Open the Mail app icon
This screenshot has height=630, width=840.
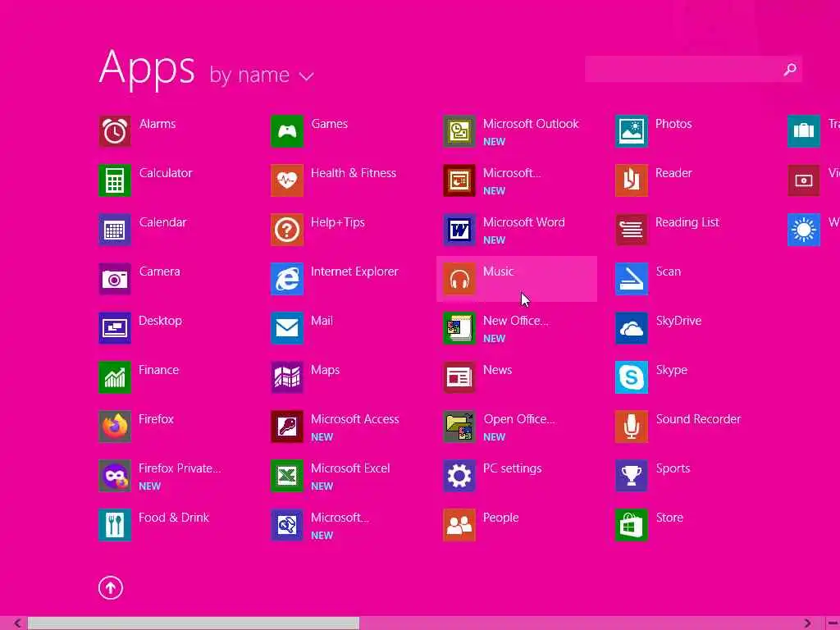pos(287,328)
